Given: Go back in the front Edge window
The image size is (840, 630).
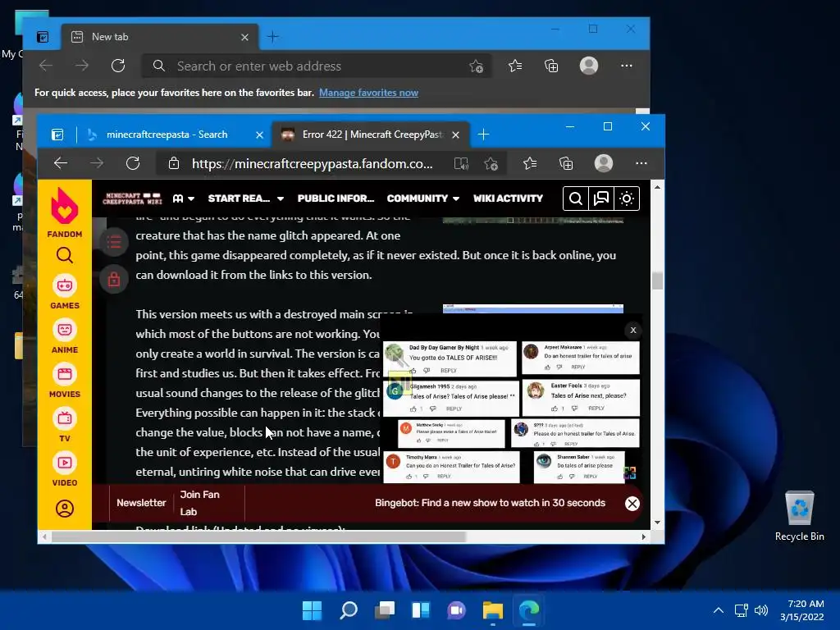Looking at the screenshot, I should coord(61,163).
